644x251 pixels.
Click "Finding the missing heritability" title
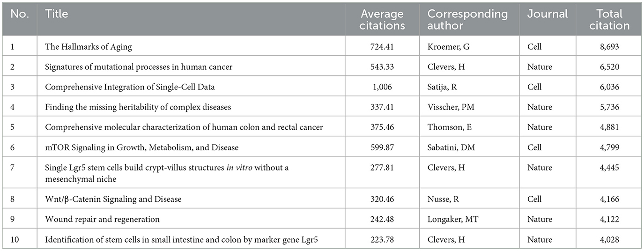138,107
